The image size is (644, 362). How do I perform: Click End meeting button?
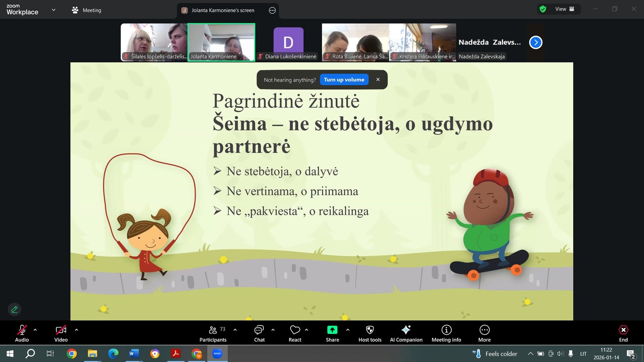[623, 333]
